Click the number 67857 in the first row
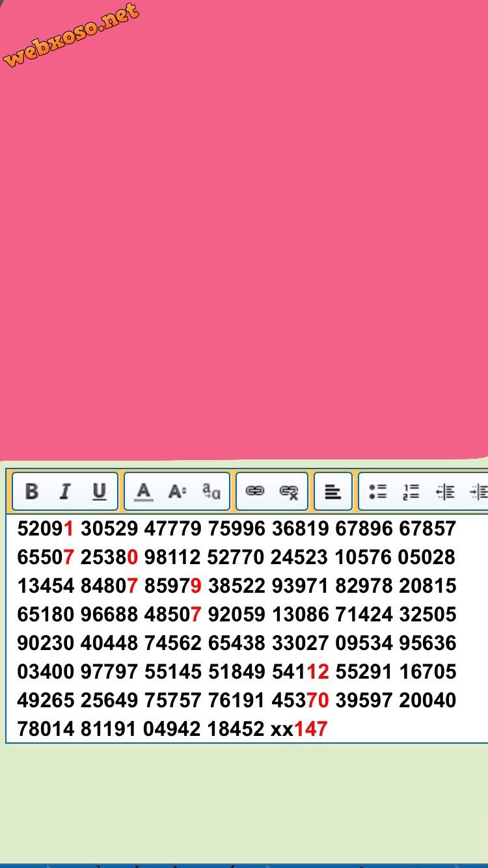The image size is (488, 868). tap(428, 528)
